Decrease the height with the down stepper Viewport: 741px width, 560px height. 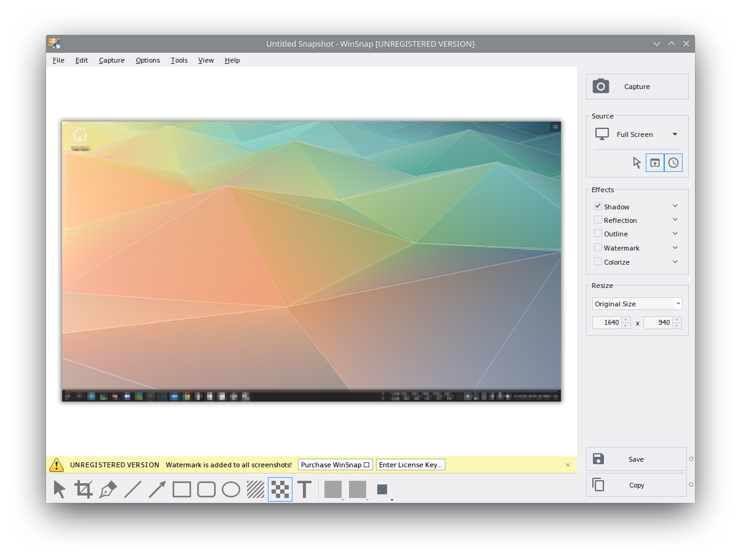pyautogui.click(x=677, y=325)
